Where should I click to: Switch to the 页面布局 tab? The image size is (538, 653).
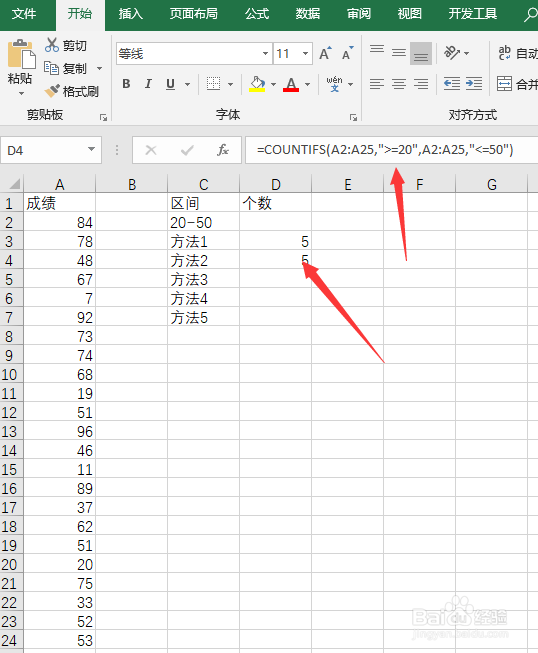click(194, 14)
